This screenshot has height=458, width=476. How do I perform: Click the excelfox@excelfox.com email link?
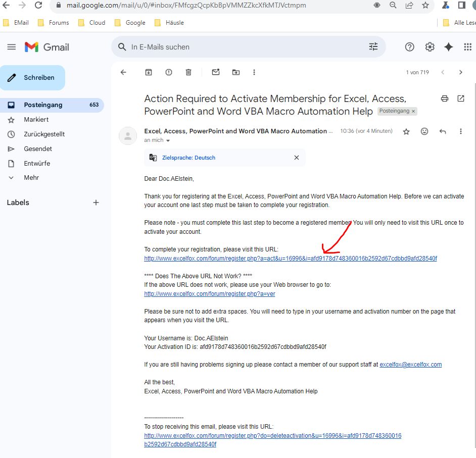[x=410, y=364]
